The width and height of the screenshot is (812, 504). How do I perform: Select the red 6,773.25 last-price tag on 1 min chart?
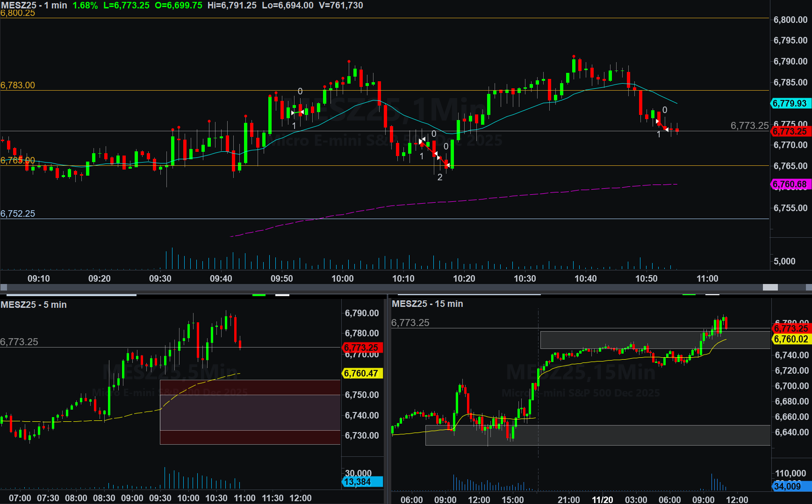click(790, 132)
